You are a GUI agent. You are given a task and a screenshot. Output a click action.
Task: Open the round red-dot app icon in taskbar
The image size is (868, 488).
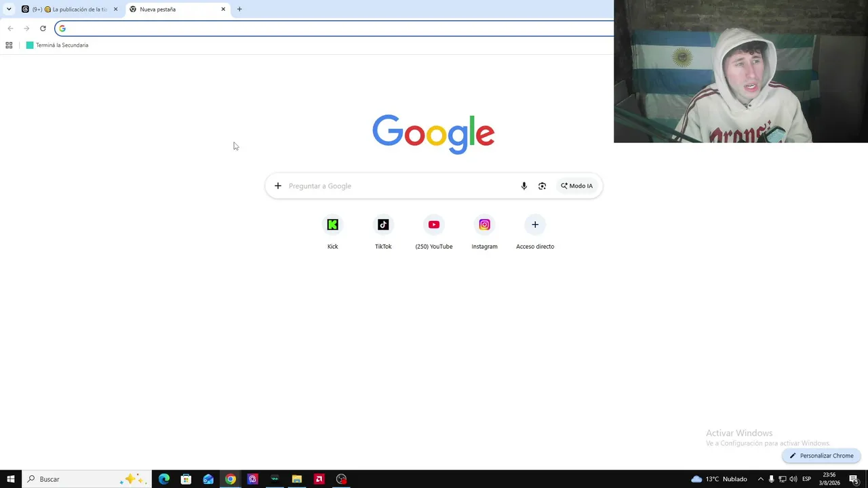click(341, 479)
